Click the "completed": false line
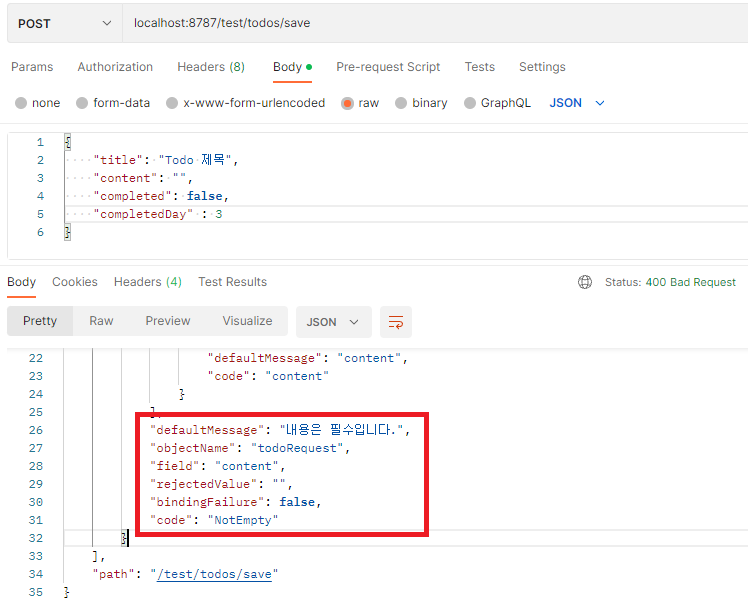Viewport: 748px width, 608px height. [x=161, y=196]
